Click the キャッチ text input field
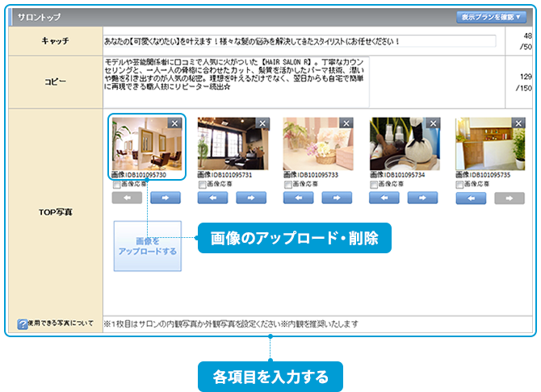Viewport: 541px width, 392px height. click(x=299, y=41)
